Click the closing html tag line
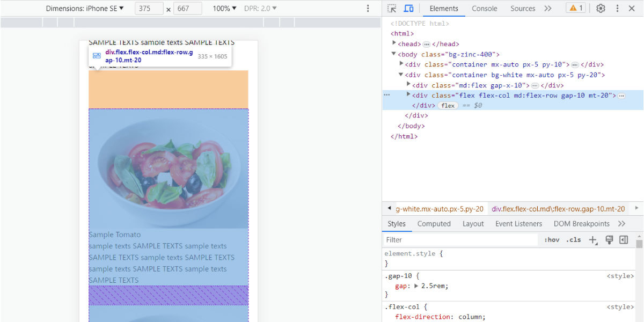644x322 pixels. coord(404,136)
